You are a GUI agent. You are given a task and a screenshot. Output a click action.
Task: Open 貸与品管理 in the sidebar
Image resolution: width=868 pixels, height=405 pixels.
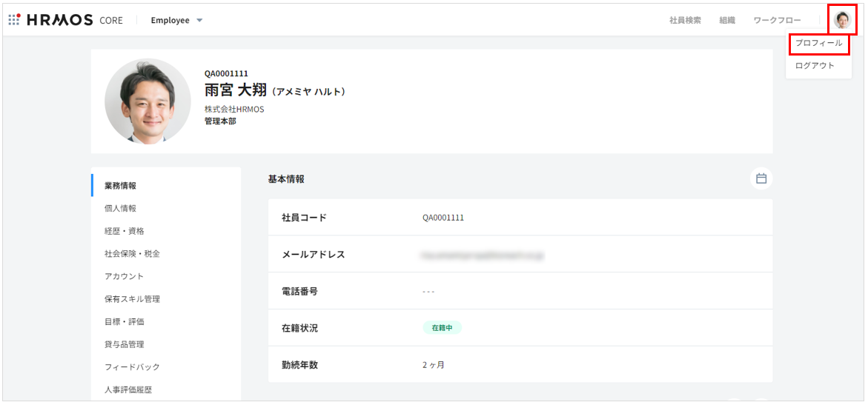pyautogui.click(x=124, y=344)
